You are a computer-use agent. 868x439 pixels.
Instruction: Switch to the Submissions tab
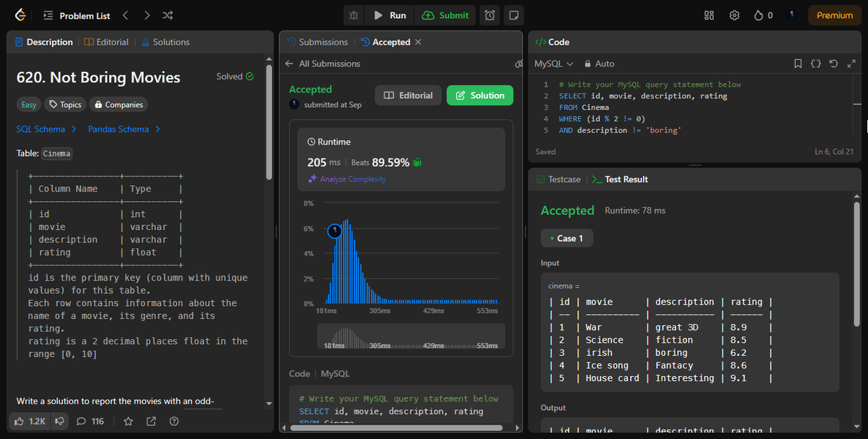pyautogui.click(x=318, y=42)
